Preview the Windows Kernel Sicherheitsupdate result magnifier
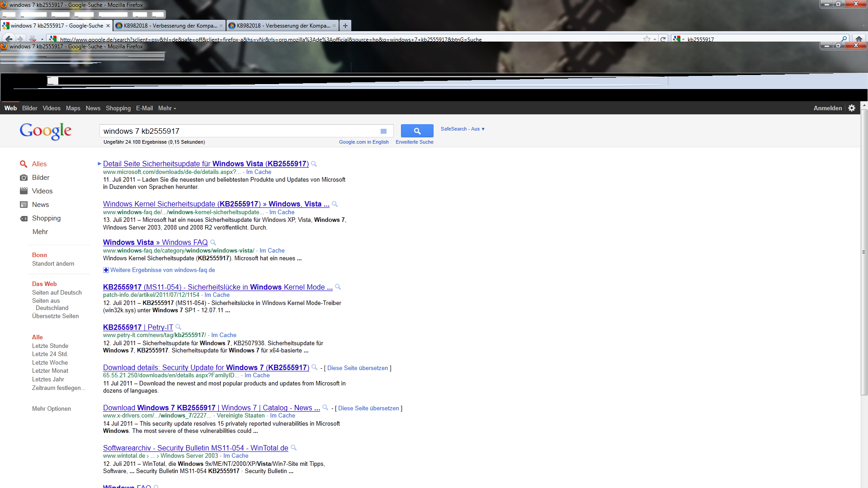This screenshot has height=488, width=868. coord(335,204)
